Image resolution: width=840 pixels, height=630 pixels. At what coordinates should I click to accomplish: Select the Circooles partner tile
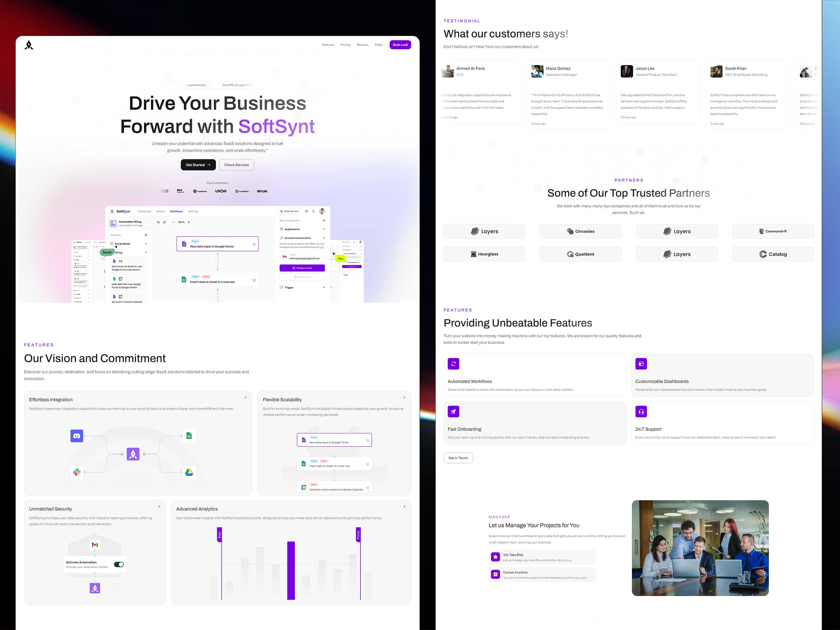tap(581, 231)
